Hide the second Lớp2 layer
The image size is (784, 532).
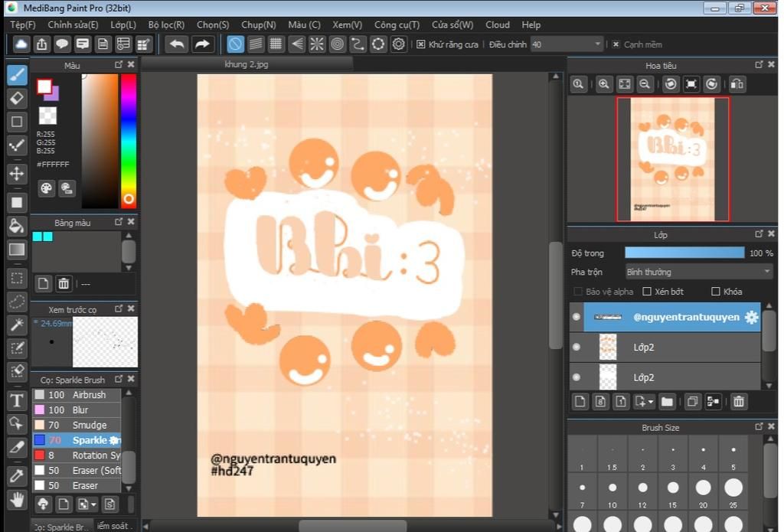coord(577,377)
